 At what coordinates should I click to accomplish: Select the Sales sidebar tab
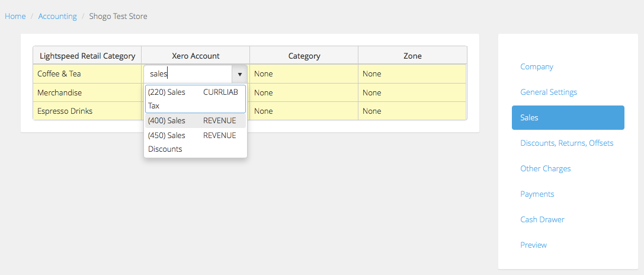click(x=568, y=117)
